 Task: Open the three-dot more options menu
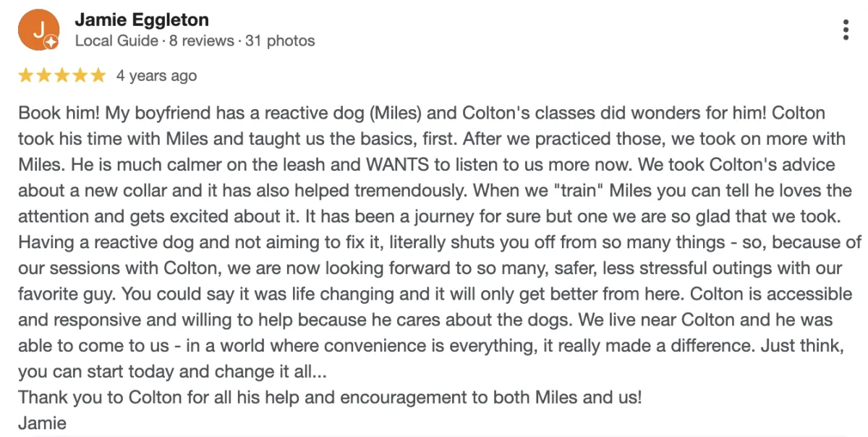(x=846, y=30)
